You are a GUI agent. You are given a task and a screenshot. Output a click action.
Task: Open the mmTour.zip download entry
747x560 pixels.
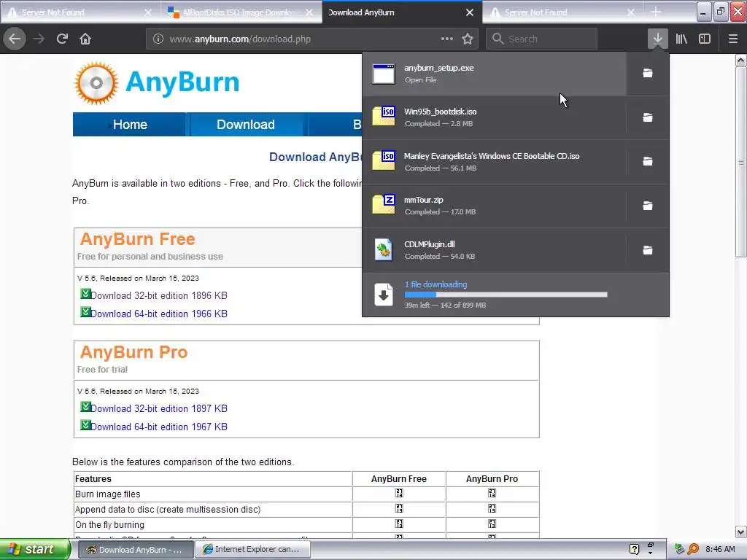pos(495,206)
